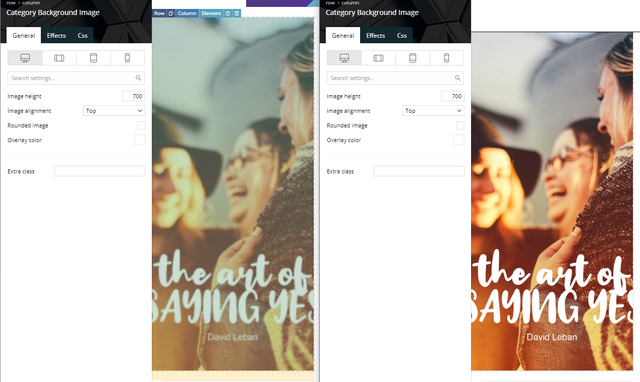Select mobile phone icon in left-hand panel
The height and width of the screenshot is (382, 640).
pos(127,58)
